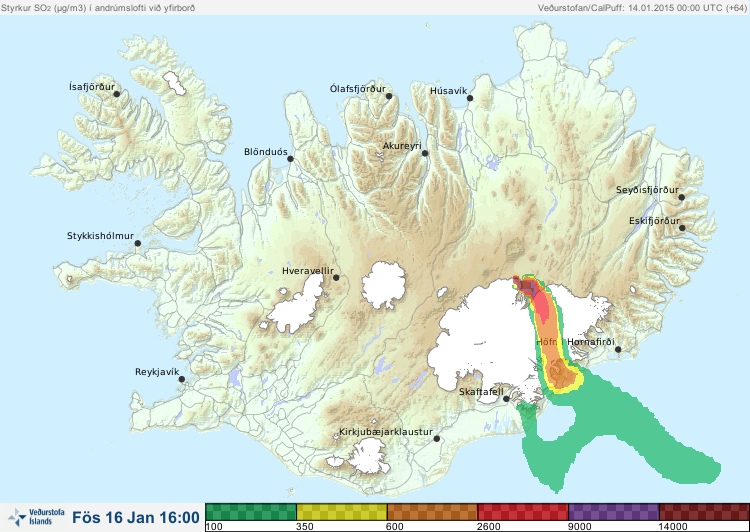This screenshot has height=532, width=750.
Task: Click the Eskifjörður label
Action: [654, 221]
